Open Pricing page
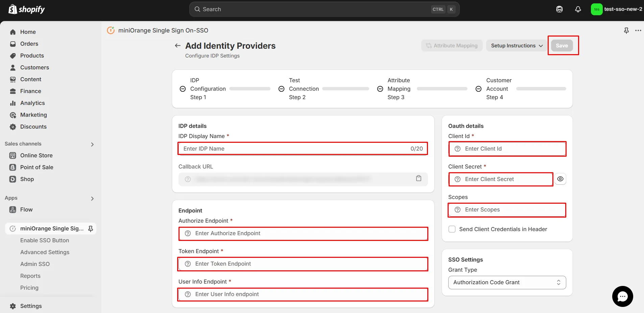644x313 pixels. click(29, 288)
